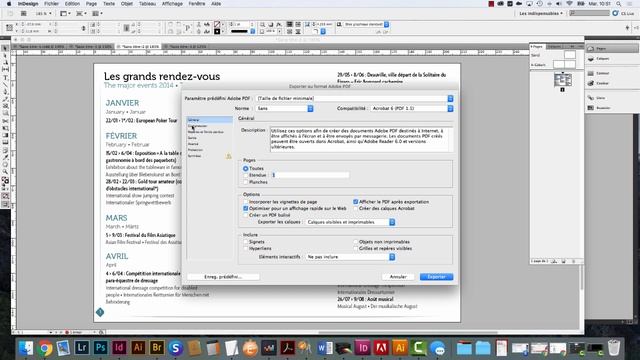Viewport: 640px width, 360px height.
Task: Open Camtasia from the Dock
Action: 419,348
